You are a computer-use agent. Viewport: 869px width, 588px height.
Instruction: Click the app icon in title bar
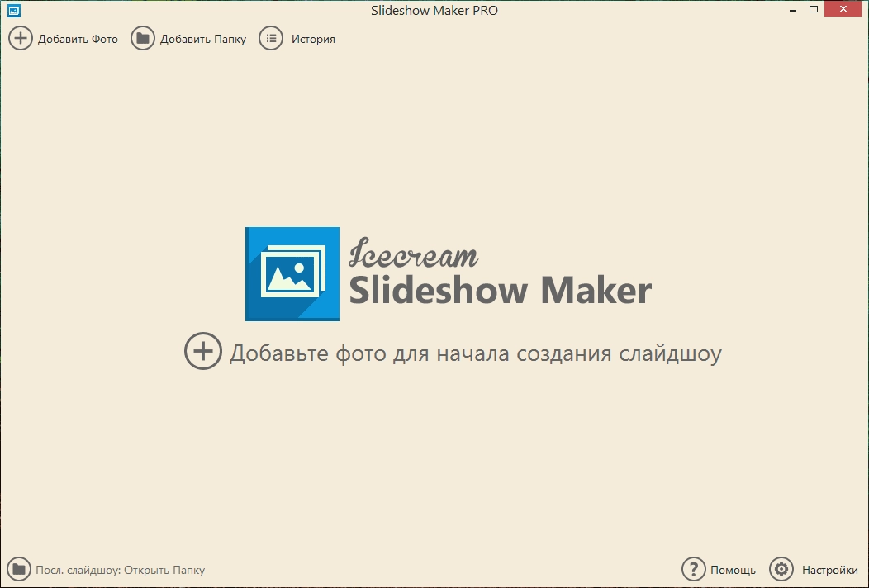pyautogui.click(x=14, y=10)
